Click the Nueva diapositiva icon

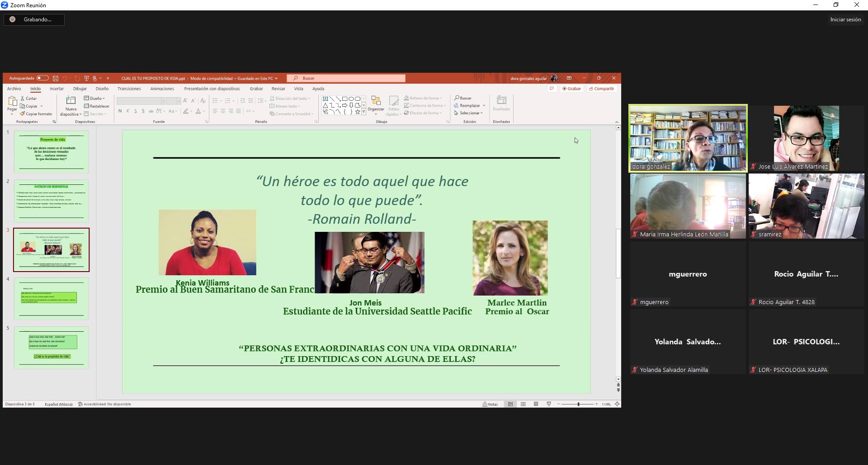(x=71, y=100)
